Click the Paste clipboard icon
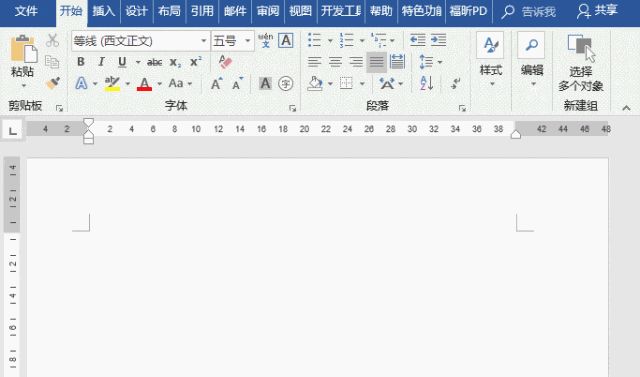 (x=23, y=49)
